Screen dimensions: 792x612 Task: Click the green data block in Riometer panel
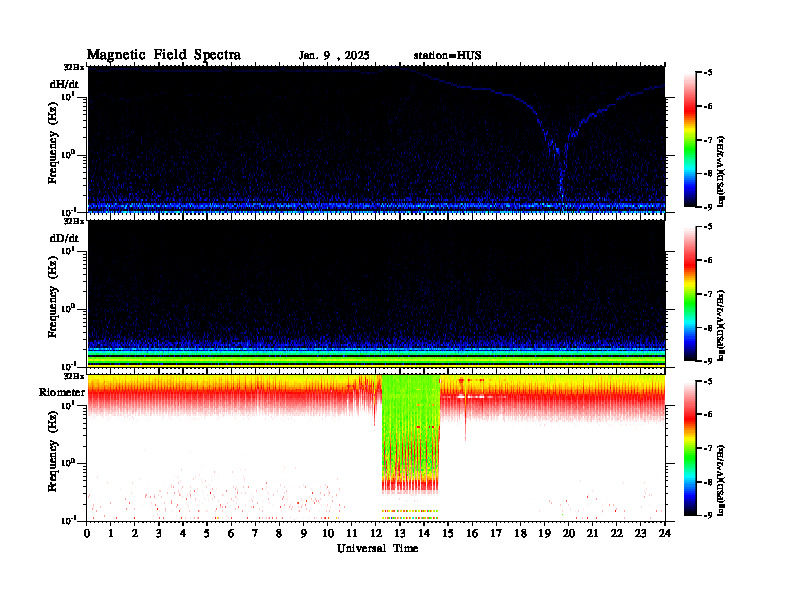click(x=410, y=432)
